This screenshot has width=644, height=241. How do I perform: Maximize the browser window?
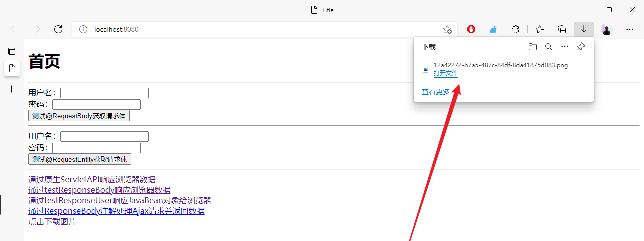[609, 10]
